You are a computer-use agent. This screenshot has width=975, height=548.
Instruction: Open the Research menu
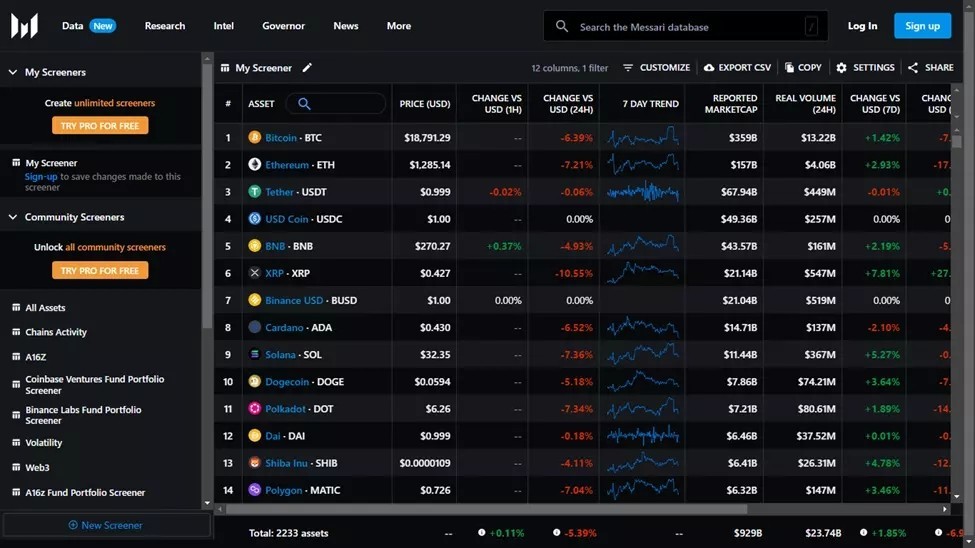click(165, 26)
